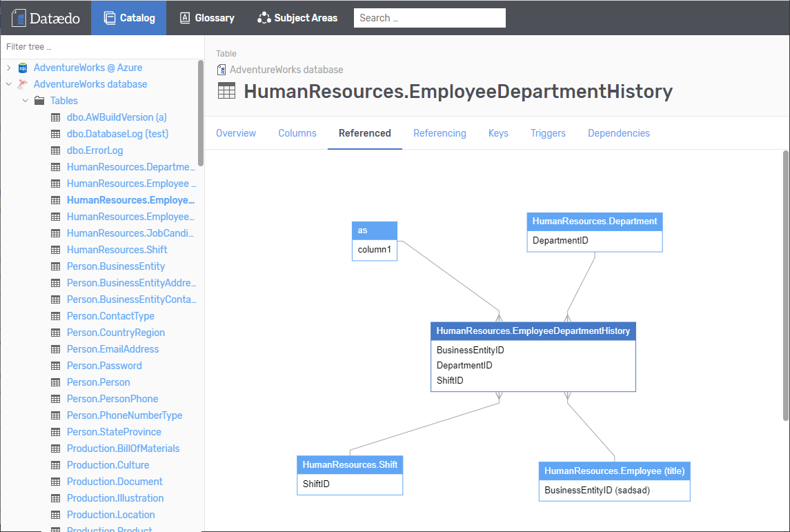Click the Glossary book icon
The image size is (790, 532).
point(184,18)
